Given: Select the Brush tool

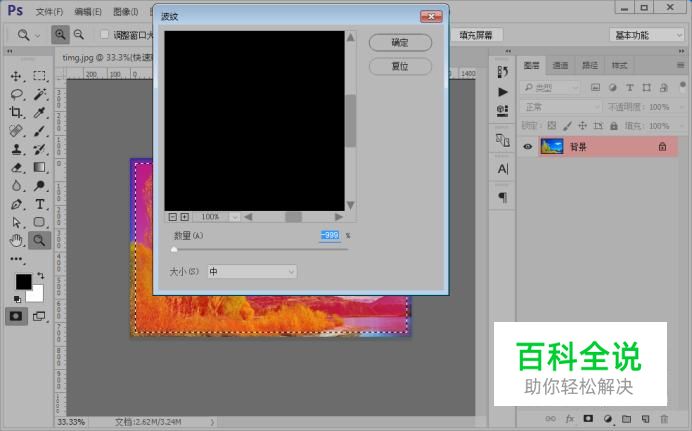Looking at the screenshot, I should click(x=39, y=131).
